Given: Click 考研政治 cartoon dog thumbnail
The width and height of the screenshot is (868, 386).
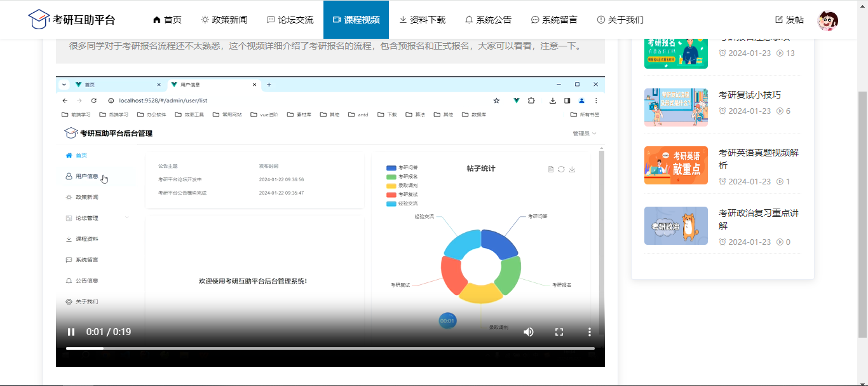Looking at the screenshot, I should [675, 226].
